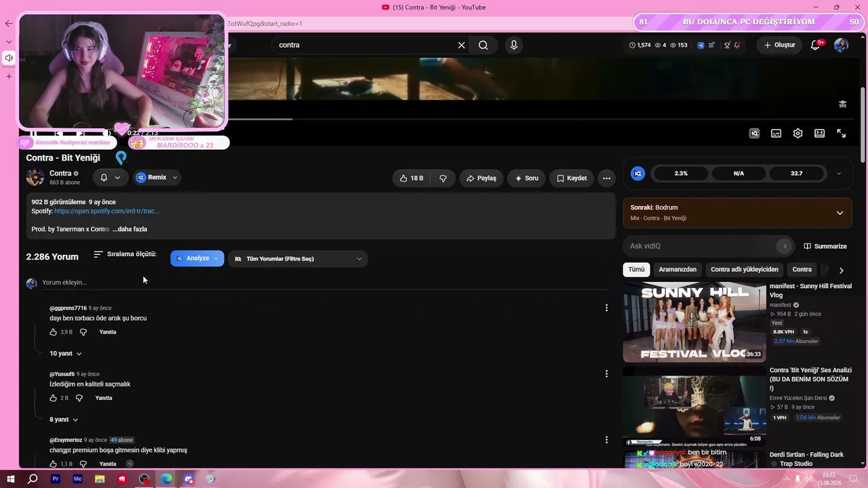Select the Tümü filter chip
The image size is (868, 488).
point(636,270)
